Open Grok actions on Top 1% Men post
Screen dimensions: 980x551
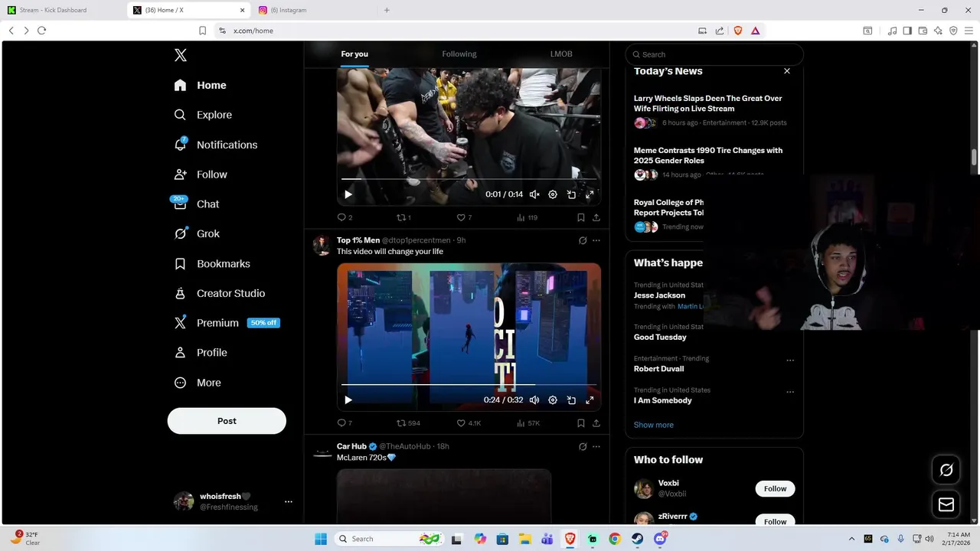583,240
